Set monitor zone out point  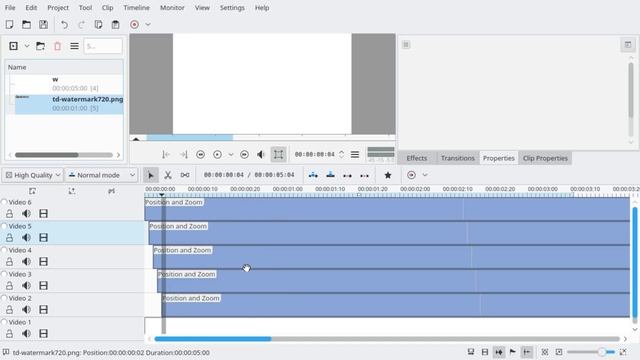pyautogui.click(x=183, y=154)
